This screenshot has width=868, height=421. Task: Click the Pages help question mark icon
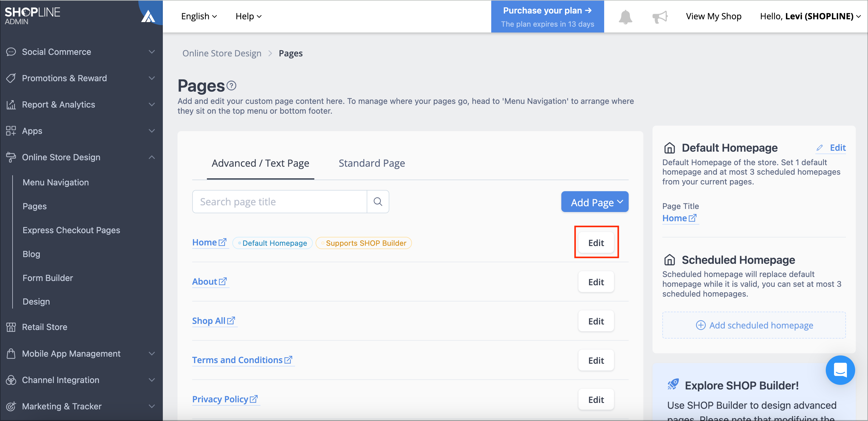tap(231, 86)
